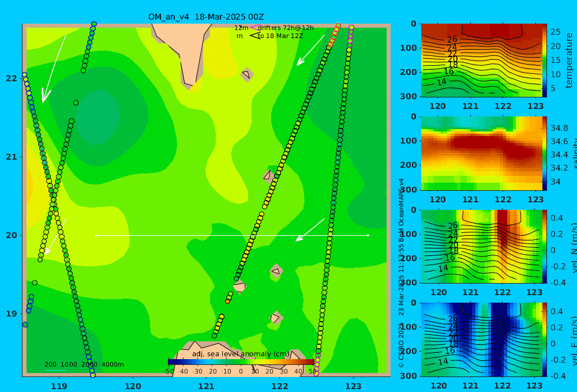Click the small island near 22N 121.5E
The width and height of the screenshot is (577, 392).
pyautogui.click(x=246, y=74)
